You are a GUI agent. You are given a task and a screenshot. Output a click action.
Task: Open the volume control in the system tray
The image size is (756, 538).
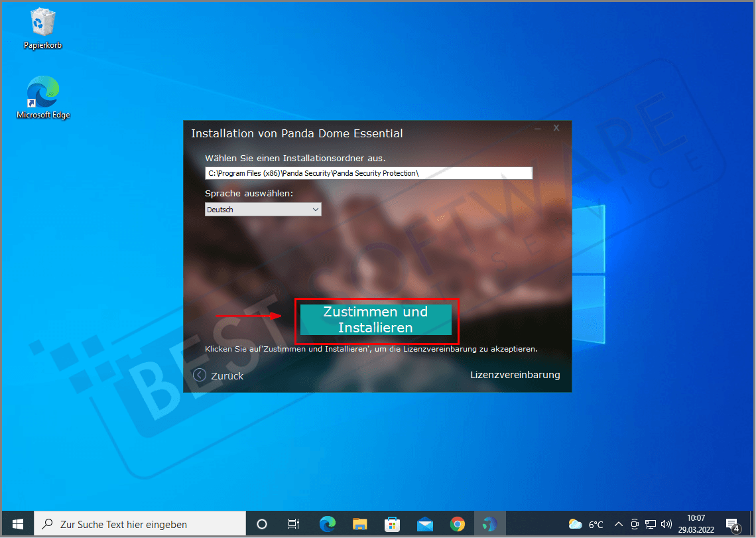pyautogui.click(x=666, y=523)
